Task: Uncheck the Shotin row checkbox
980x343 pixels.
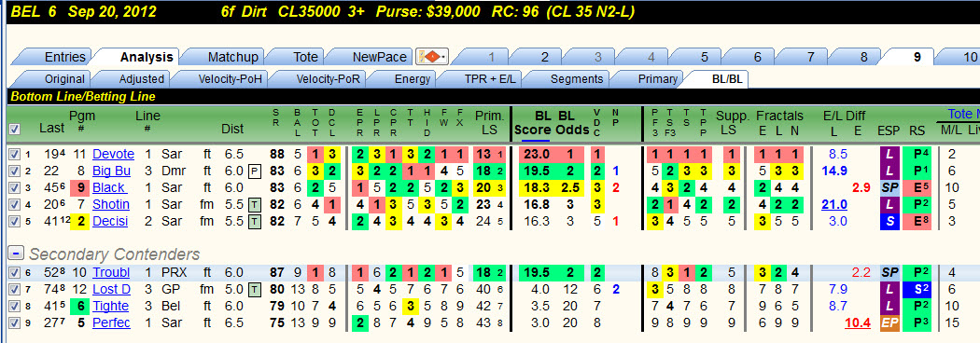Action: [14, 204]
